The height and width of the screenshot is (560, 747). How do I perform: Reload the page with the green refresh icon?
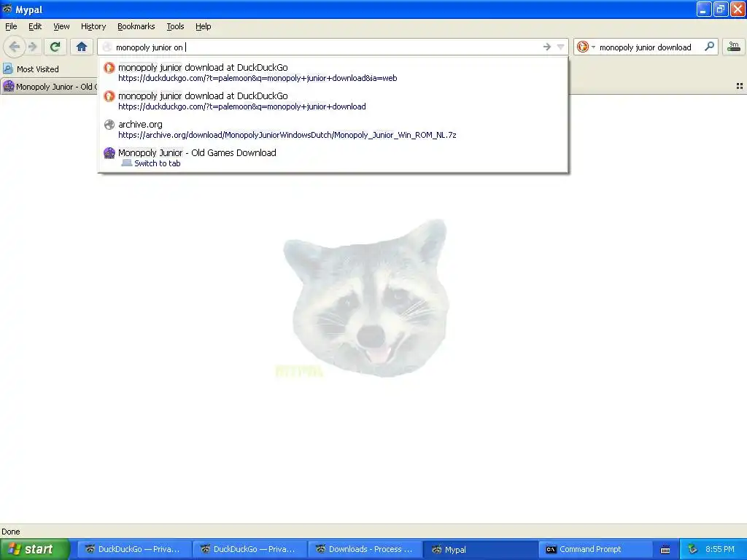click(x=55, y=47)
